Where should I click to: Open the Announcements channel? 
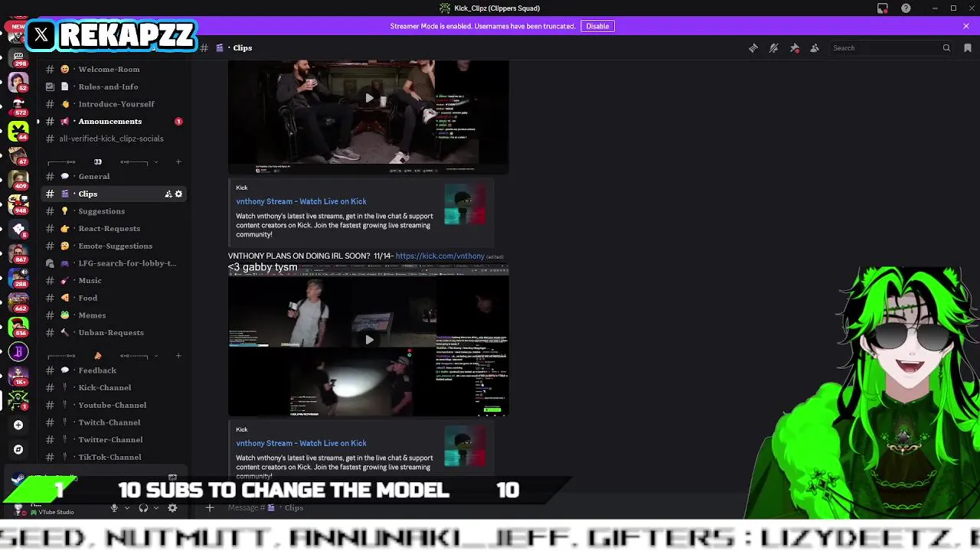click(113, 121)
